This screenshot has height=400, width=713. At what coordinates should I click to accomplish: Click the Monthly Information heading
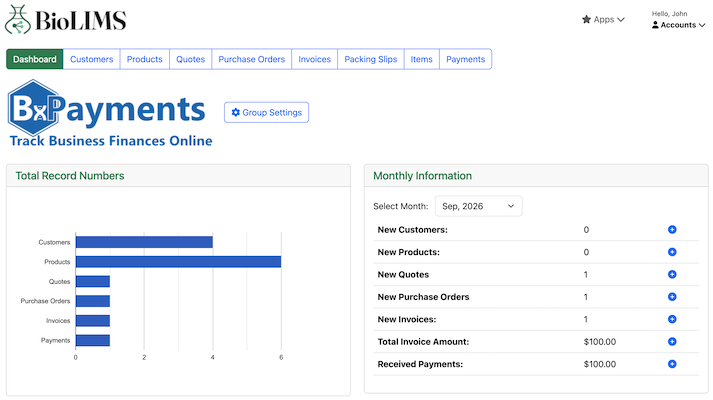click(422, 176)
